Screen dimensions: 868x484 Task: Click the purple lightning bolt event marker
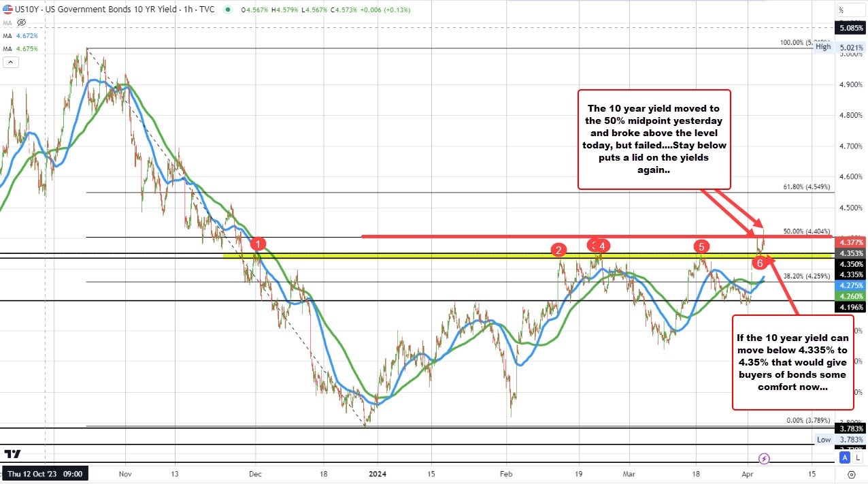coord(763,458)
